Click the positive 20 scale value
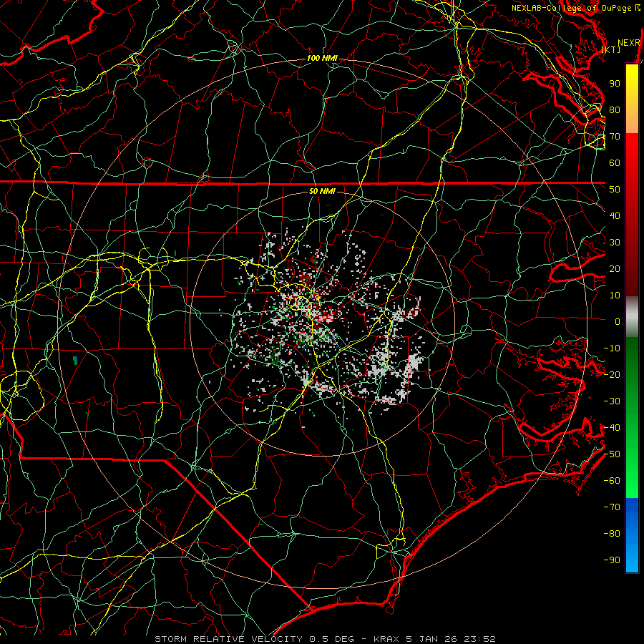The image size is (644, 644). point(615,268)
